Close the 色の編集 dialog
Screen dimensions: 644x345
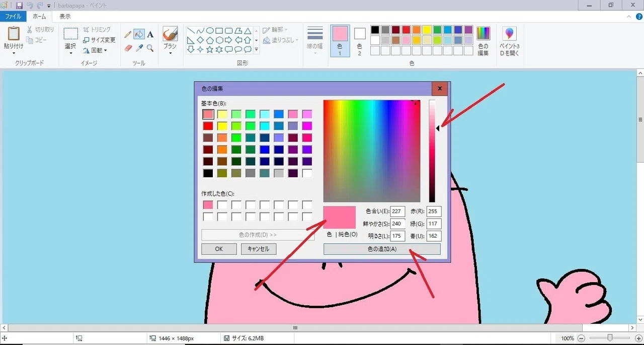(x=440, y=89)
